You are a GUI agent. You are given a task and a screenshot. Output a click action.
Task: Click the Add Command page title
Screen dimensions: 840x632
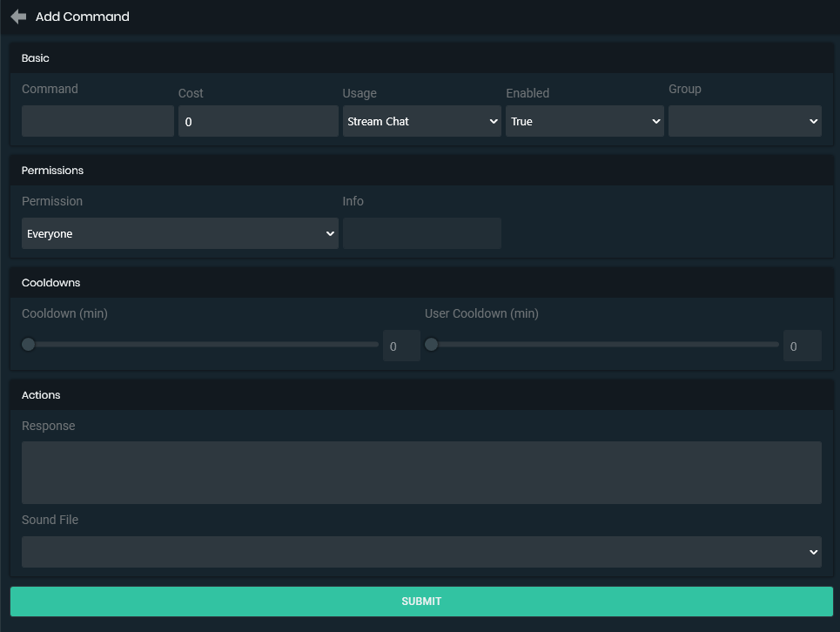[83, 17]
